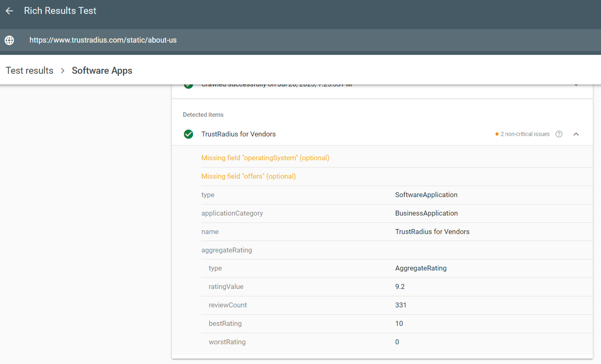Click the reviewCount field label
601x364 pixels.
(228, 305)
